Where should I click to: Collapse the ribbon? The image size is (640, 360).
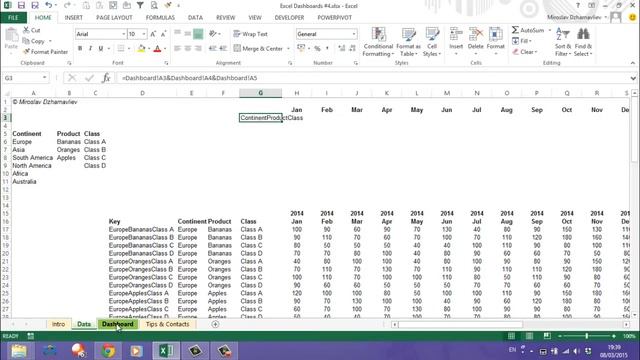(633, 63)
